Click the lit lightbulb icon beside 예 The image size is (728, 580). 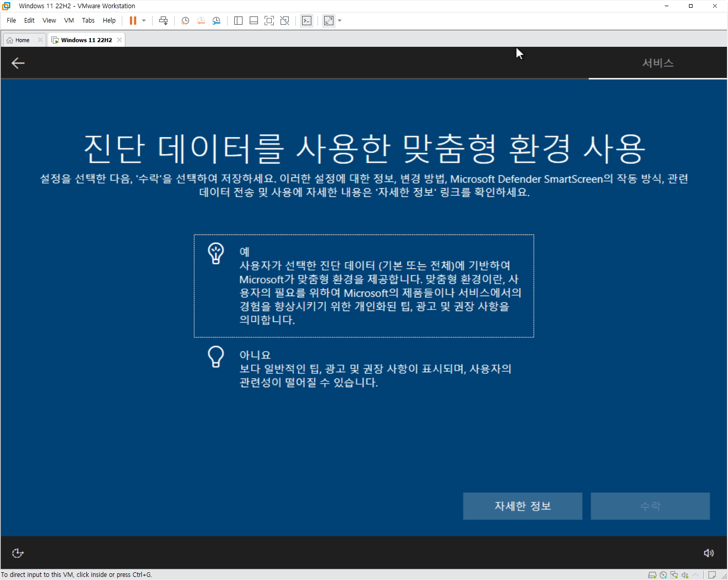click(x=216, y=253)
